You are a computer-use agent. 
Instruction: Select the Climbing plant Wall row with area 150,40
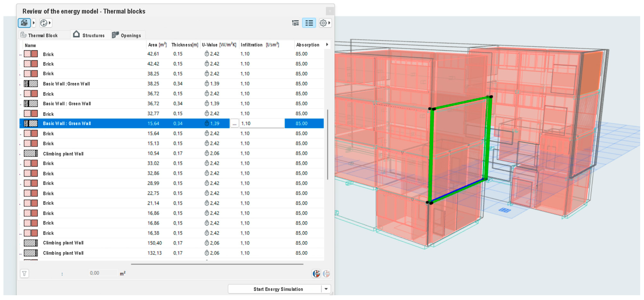[63, 243]
